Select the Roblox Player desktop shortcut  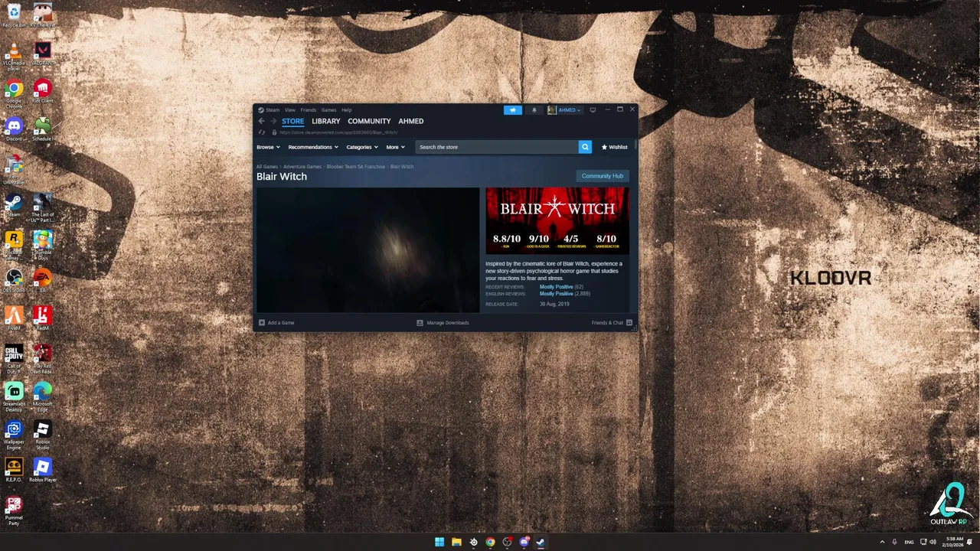pyautogui.click(x=43, y=470)
